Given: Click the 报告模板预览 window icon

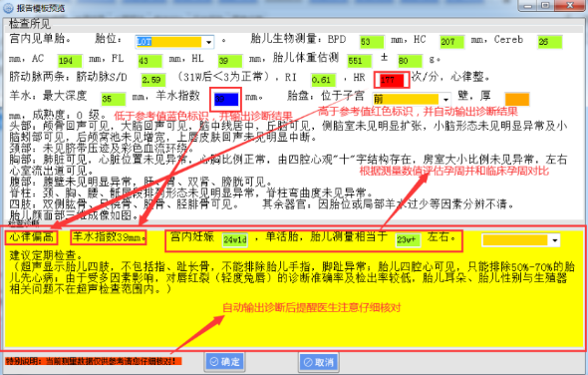Looking at the screenshot, I should coord(8,7).
